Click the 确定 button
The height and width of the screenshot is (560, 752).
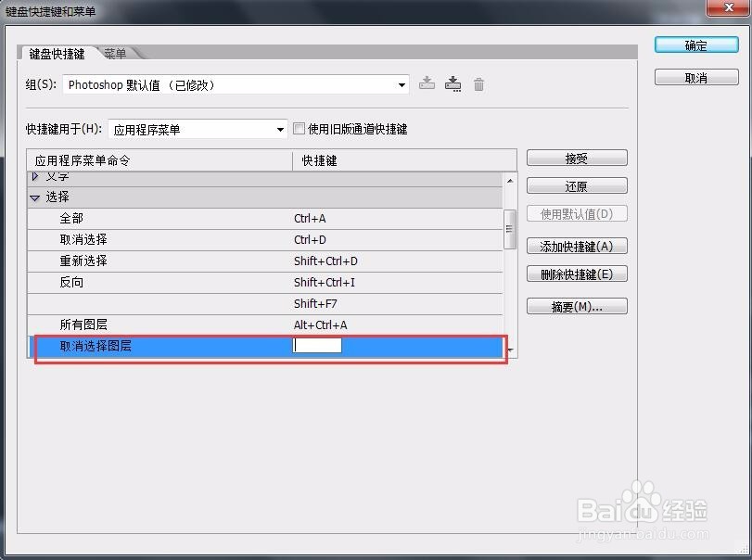coord(695,45)
